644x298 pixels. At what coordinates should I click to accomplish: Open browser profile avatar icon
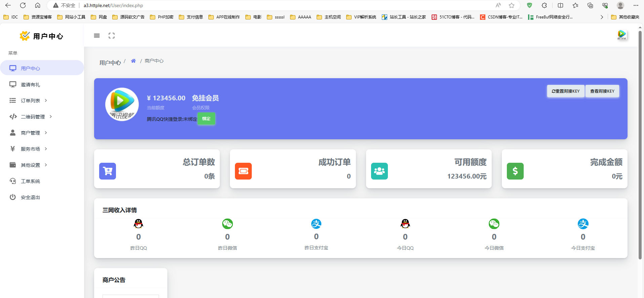click(620, 5)
